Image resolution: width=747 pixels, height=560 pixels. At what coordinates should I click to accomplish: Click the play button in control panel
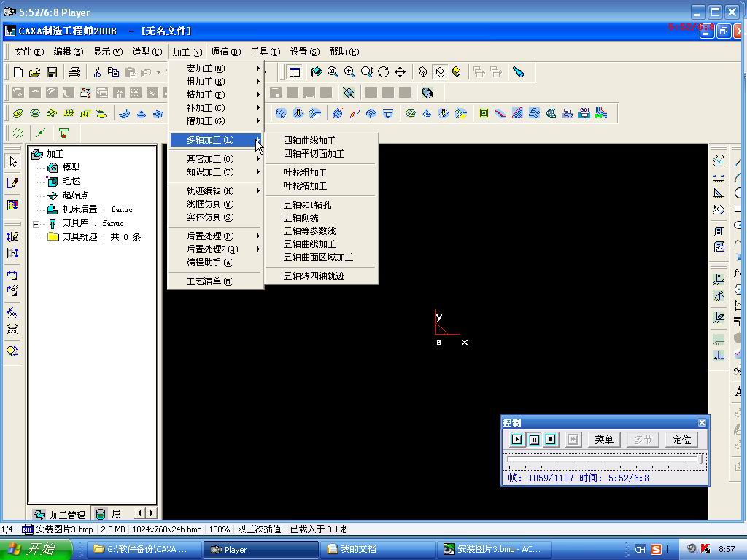point(516,440)
